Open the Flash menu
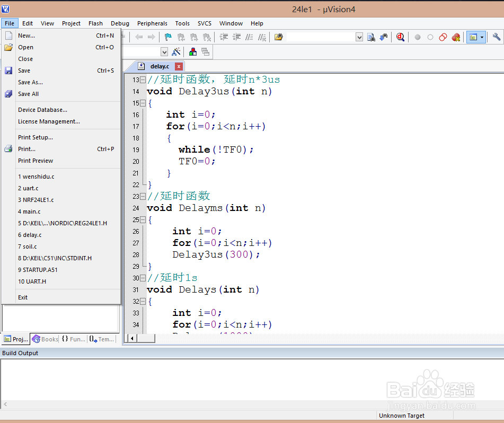 [95, 23]
